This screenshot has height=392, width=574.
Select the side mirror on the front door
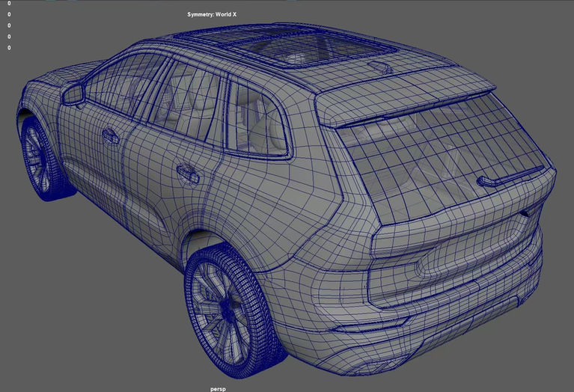tap(73, 95)
